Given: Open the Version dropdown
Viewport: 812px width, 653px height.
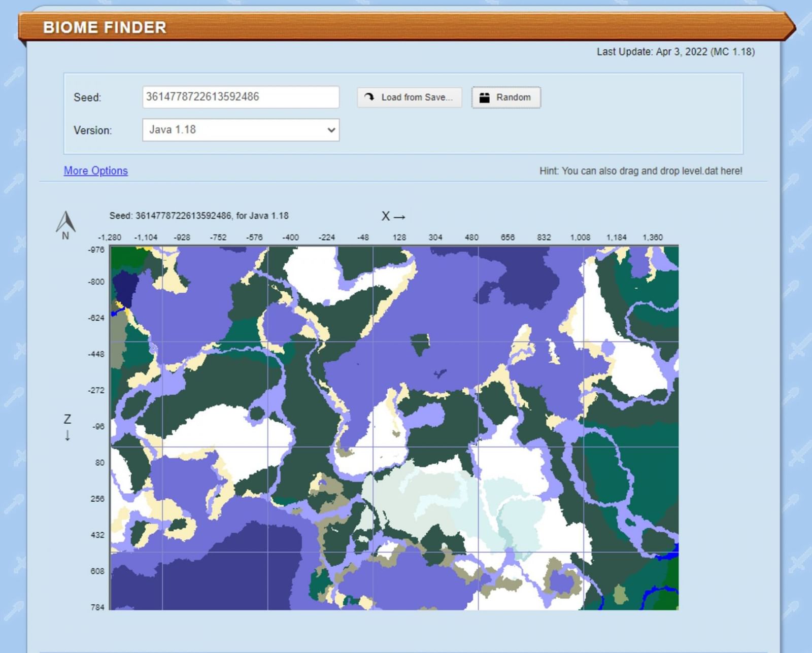Looking at the screenshot, I should 240,130.
